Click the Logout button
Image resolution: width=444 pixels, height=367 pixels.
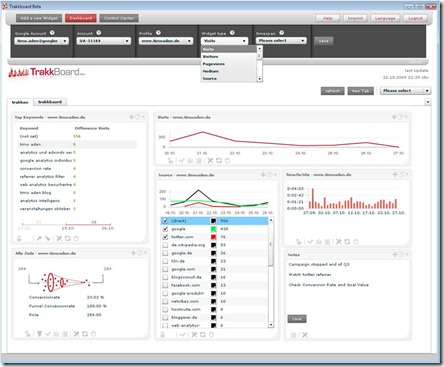[415, 18]
